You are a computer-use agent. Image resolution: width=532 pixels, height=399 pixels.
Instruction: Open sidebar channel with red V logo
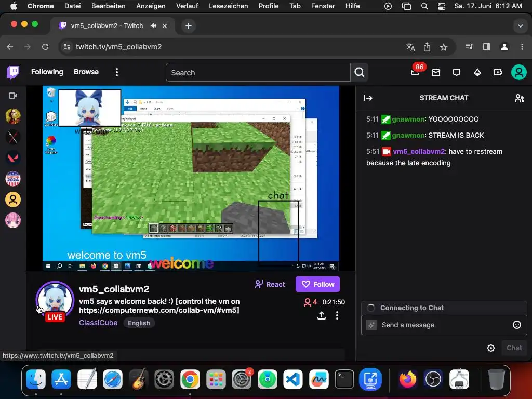(13, 158)
